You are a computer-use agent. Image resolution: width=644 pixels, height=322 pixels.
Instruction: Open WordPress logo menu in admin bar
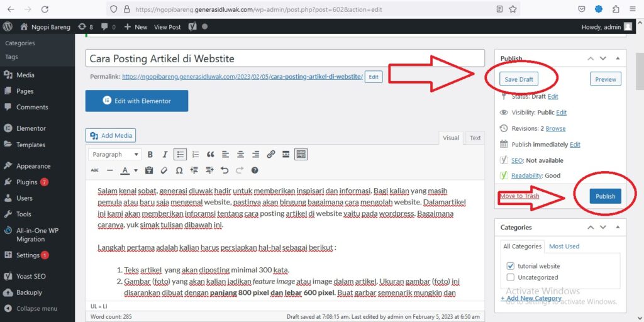click(x=8, y=26)
